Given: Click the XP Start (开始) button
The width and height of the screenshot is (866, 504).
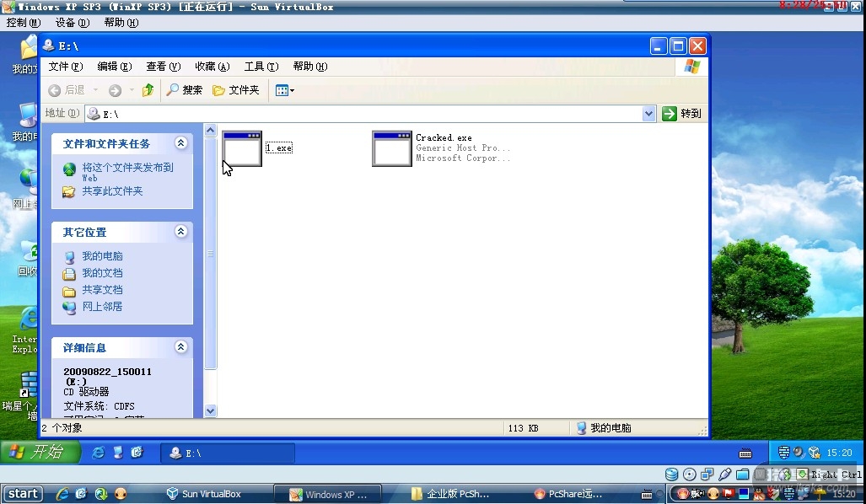Looking at the screenshot, I should (40, 452).
